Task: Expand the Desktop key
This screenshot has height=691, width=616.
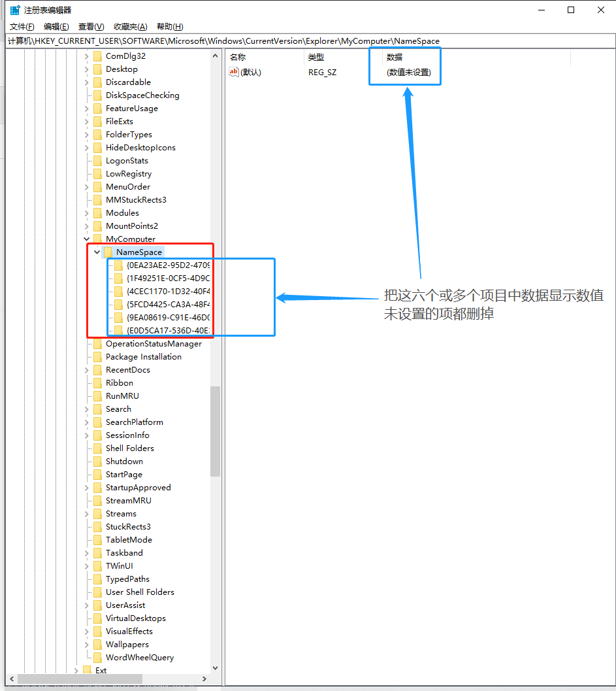Action: point(87,69)
